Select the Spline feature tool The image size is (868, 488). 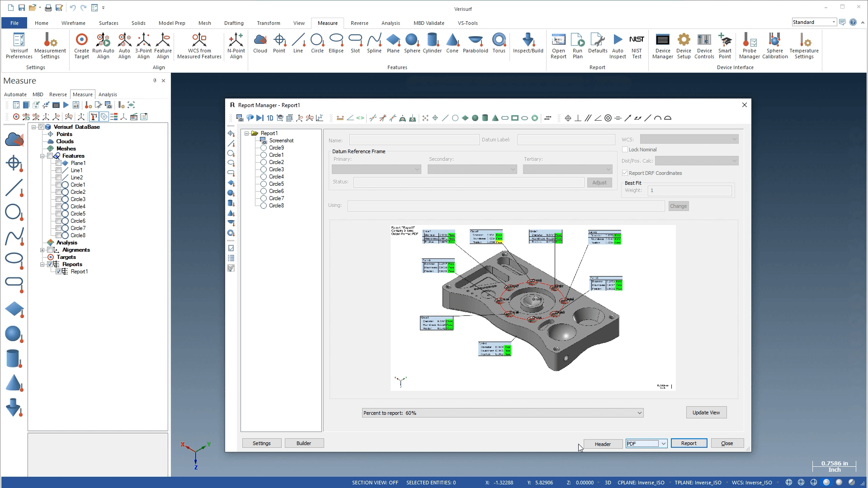pos(374,43)
